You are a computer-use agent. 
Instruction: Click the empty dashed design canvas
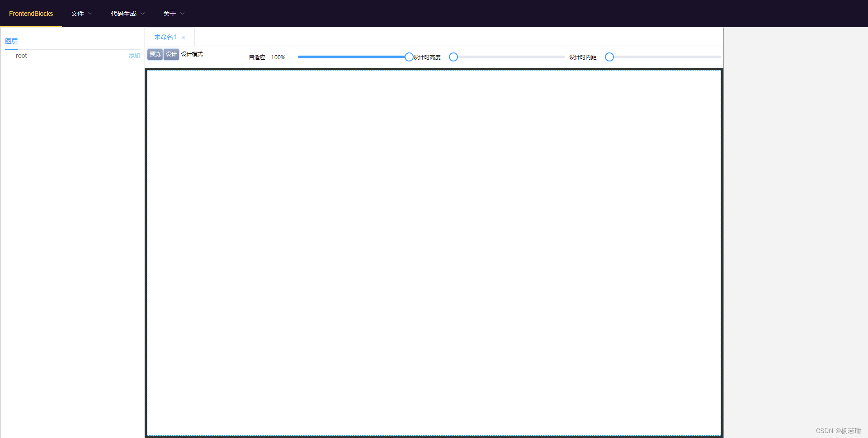point(434,253)
